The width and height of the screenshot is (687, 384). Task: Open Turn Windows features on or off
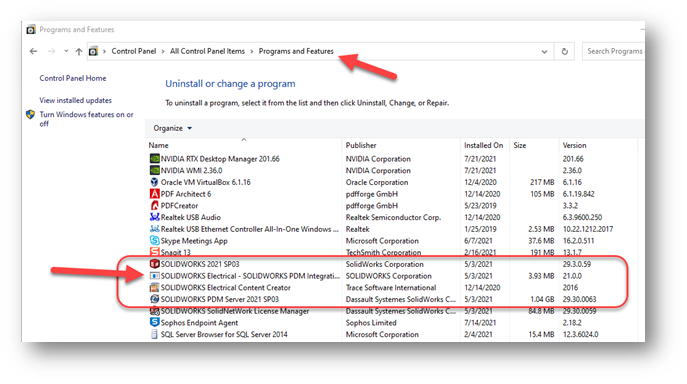86,119
